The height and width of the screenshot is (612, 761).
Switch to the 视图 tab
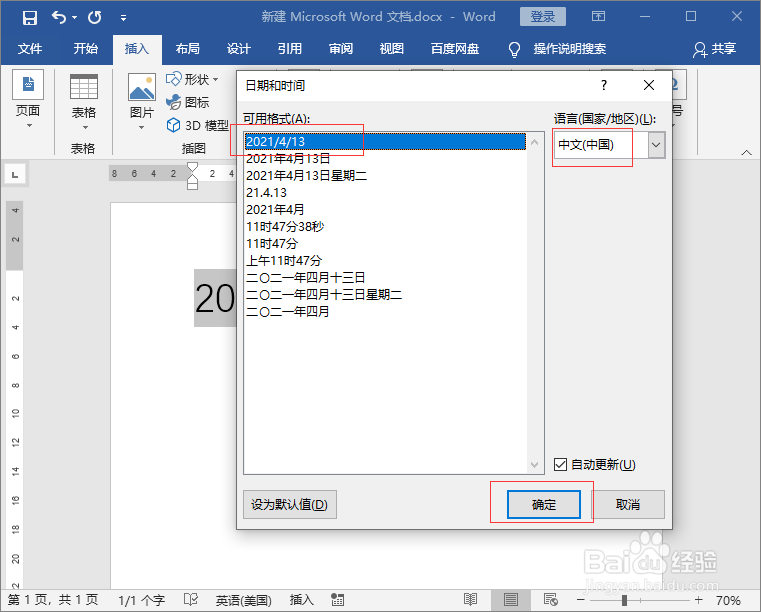click(x=391, y=49)
